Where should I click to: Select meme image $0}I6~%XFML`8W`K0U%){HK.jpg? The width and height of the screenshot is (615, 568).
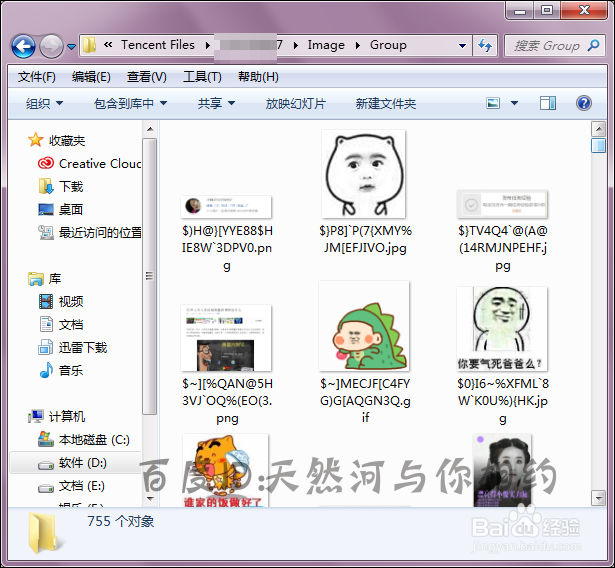pyautogui.click(x=502, y=329)
